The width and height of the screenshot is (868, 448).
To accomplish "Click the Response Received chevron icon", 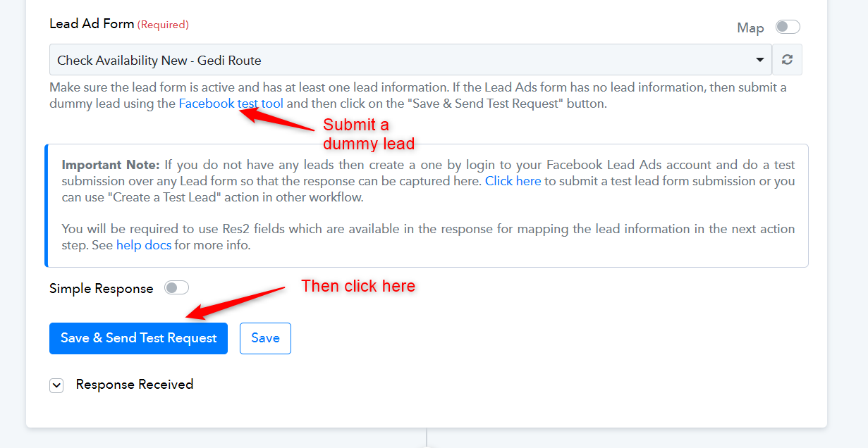I will pos(56,385).
